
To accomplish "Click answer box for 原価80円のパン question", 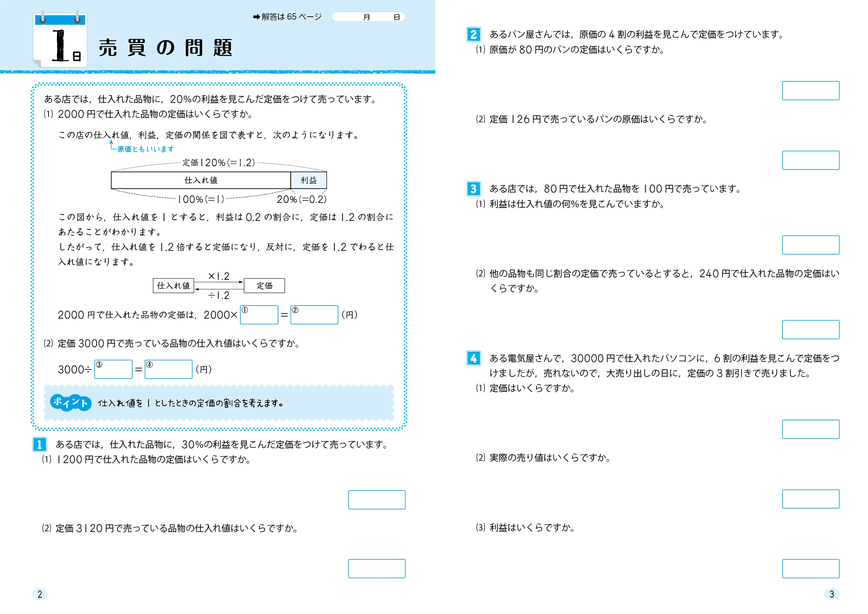I will point(811,91).
